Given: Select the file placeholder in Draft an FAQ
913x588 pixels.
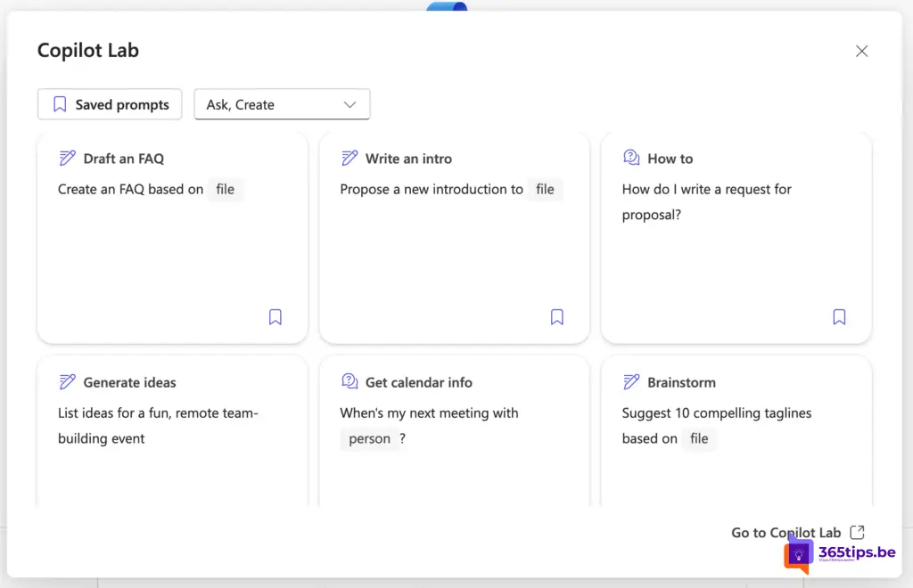Looking at the screenshot, I should pyautogui.click(x=226, y=189).
